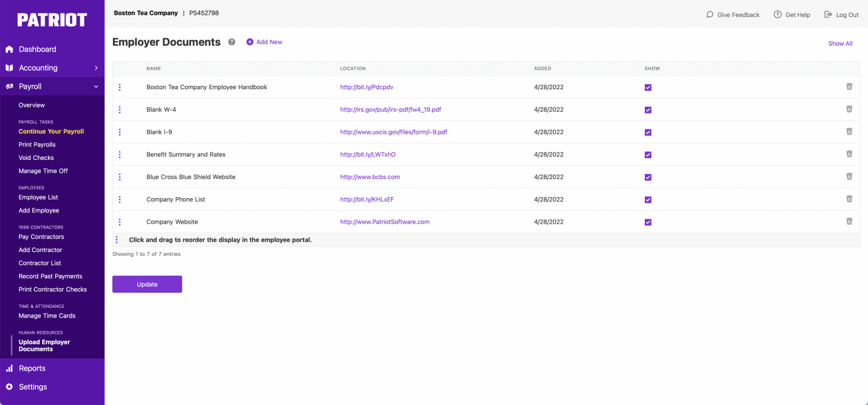Click the Reports bar chart icon

[x=9, y=368]
